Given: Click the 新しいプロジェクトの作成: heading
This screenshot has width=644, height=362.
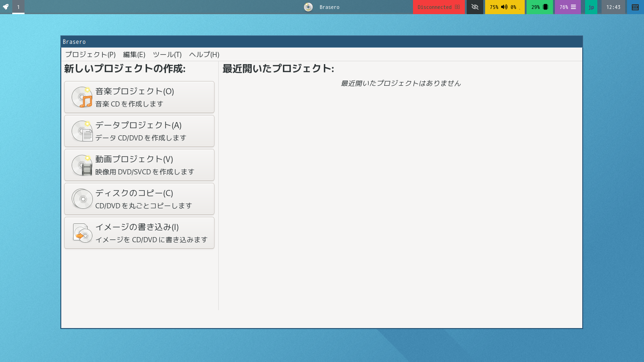Looking at the screenshot, I should (125, 68).
